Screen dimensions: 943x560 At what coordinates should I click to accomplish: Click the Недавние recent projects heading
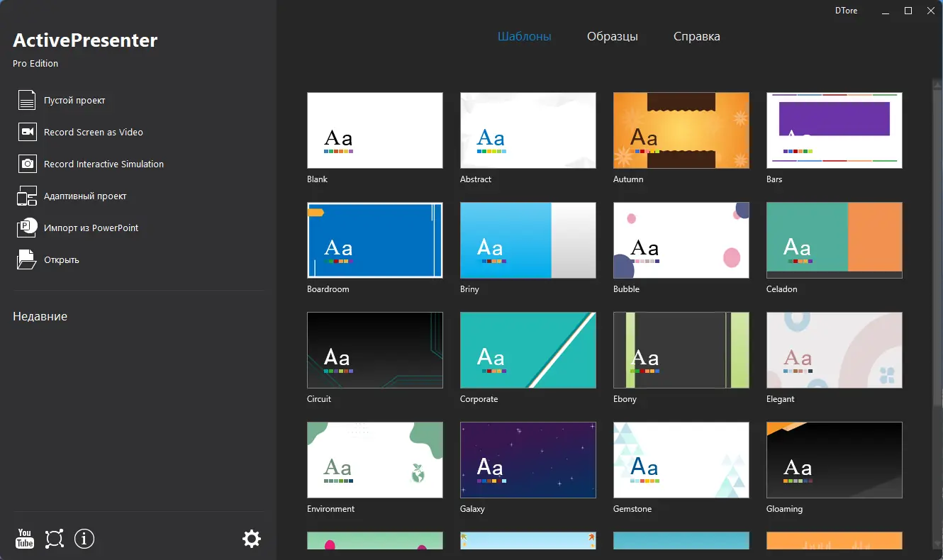40,316
